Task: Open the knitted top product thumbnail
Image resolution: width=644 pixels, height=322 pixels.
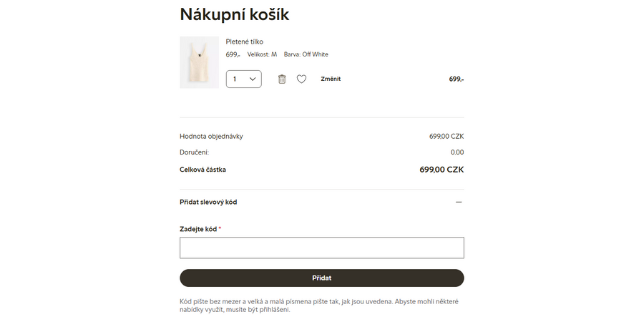Action: 199,62
